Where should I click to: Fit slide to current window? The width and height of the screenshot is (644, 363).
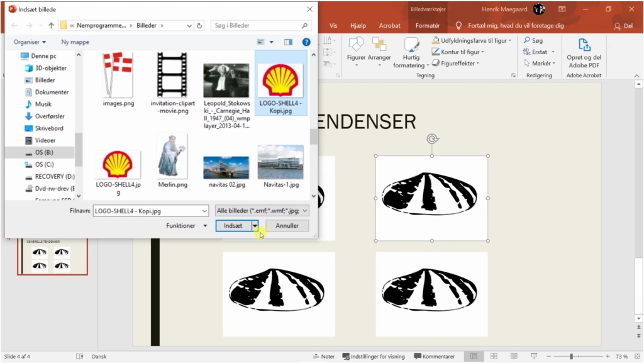[x=638, y=357]
